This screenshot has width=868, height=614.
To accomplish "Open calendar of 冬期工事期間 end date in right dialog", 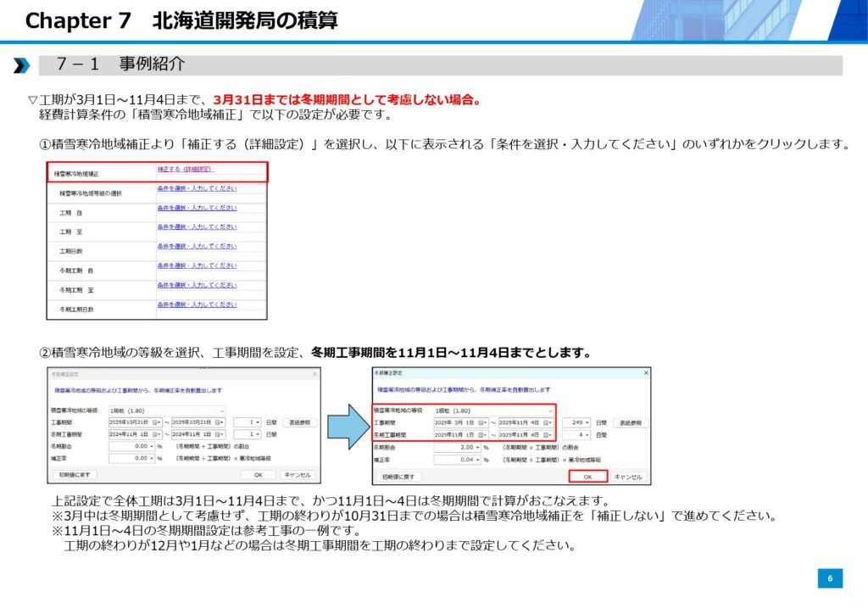I will [x=548, y=434].
